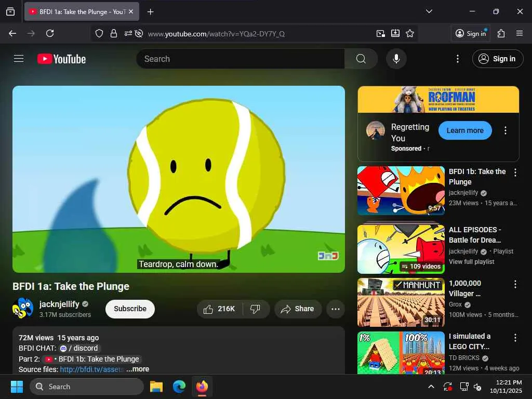
Task: Open Firefox extensions puzzle icon
Action: 501,33
